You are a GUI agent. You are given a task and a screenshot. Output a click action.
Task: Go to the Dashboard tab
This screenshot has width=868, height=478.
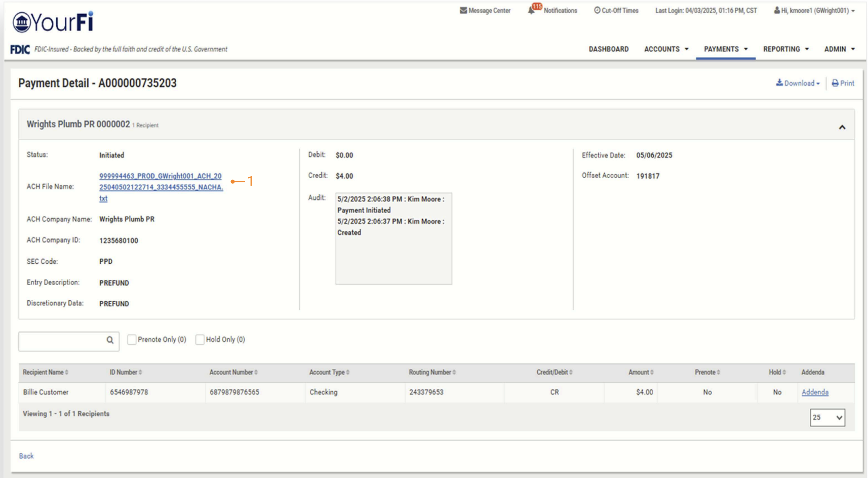(608, 49)
